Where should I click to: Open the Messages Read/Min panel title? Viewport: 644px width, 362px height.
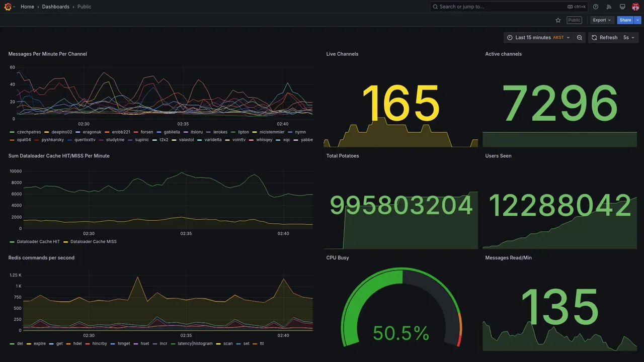pyautogui.click(x=509, y=258)
